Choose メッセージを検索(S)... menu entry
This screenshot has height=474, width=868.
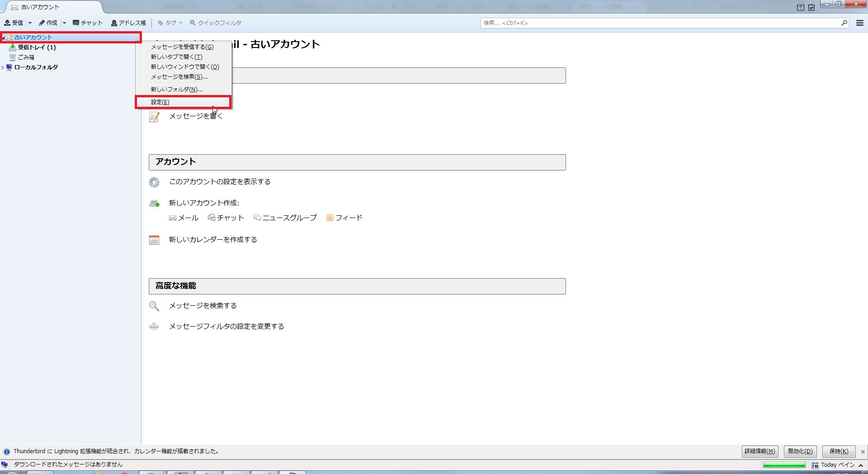click(183, 76)
